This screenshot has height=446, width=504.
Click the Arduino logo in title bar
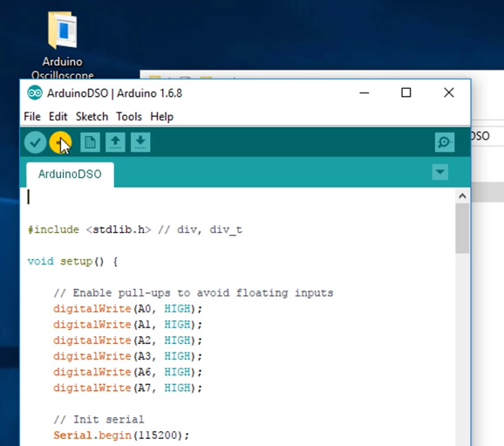[x=35, y=93]
